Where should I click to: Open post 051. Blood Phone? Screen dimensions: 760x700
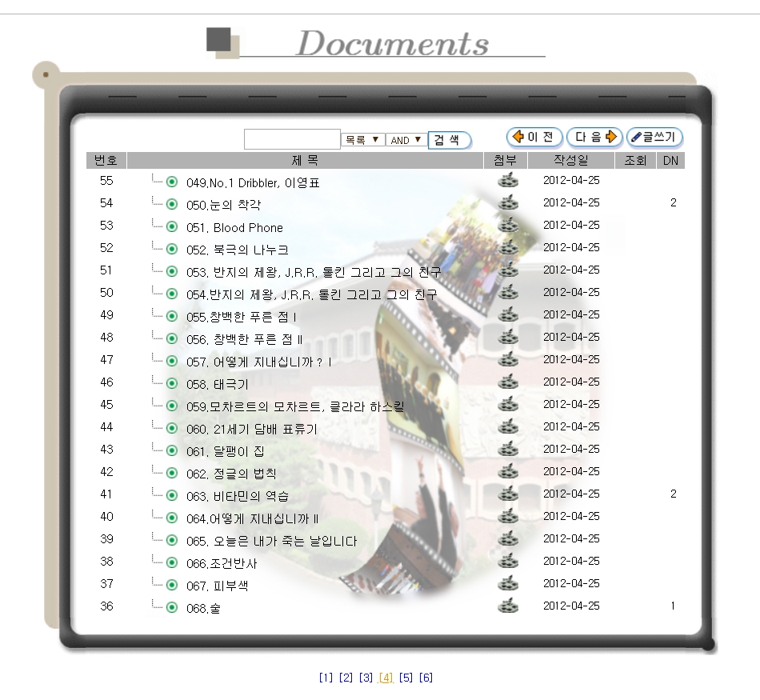[x=234, y=227]
